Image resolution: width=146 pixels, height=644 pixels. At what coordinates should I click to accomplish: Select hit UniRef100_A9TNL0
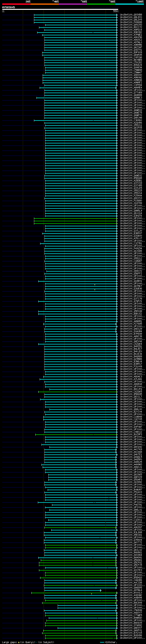point(131,42)
